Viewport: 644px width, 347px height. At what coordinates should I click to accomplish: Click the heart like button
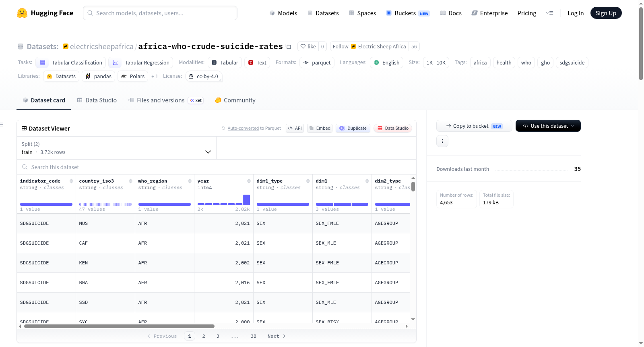pos(308,46)
